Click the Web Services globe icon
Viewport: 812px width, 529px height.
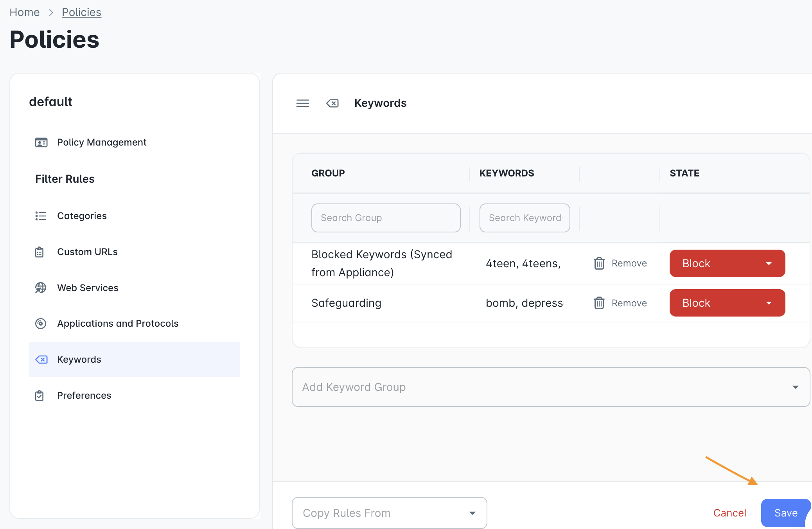click(x=41, y=288)
